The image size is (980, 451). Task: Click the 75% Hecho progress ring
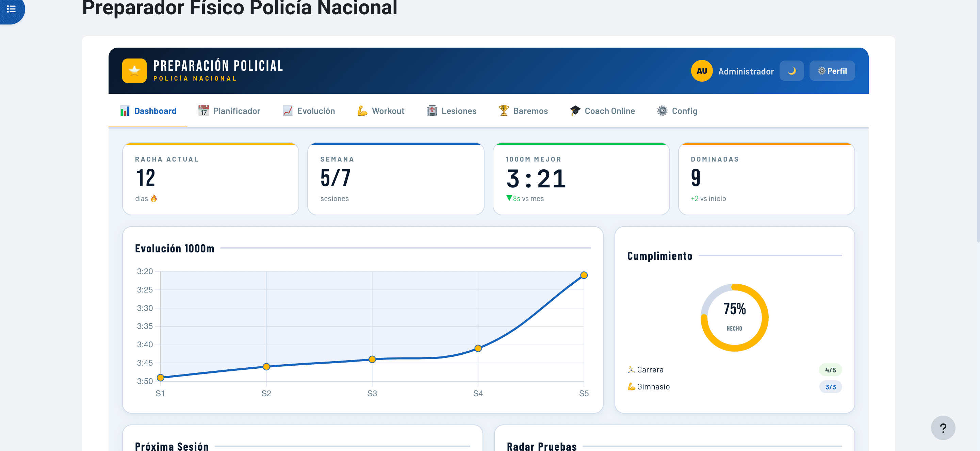[x=734, y=318]
